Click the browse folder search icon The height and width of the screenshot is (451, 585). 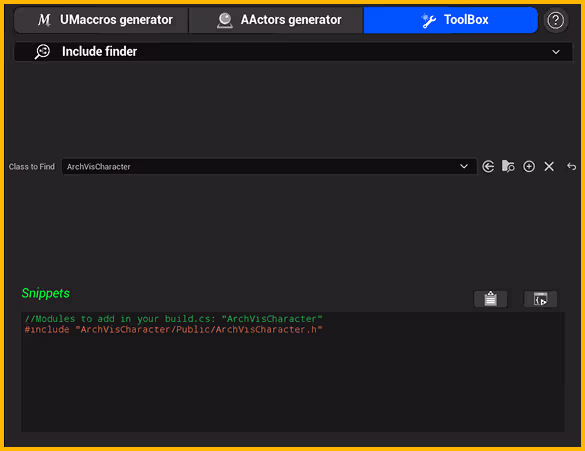coord(508,166)
